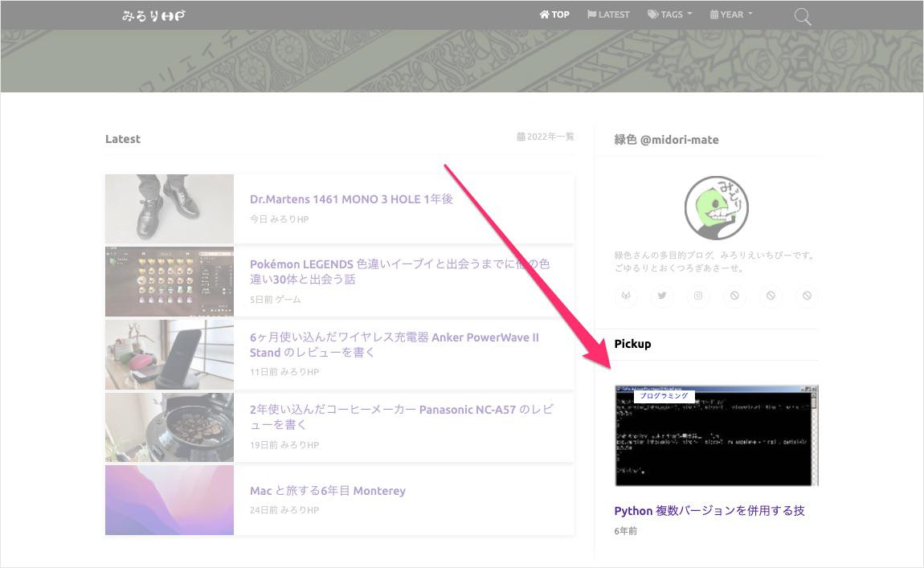924x568 pixels.
Task: Open the search magnifier icon in header
Action: coord(802,17)
